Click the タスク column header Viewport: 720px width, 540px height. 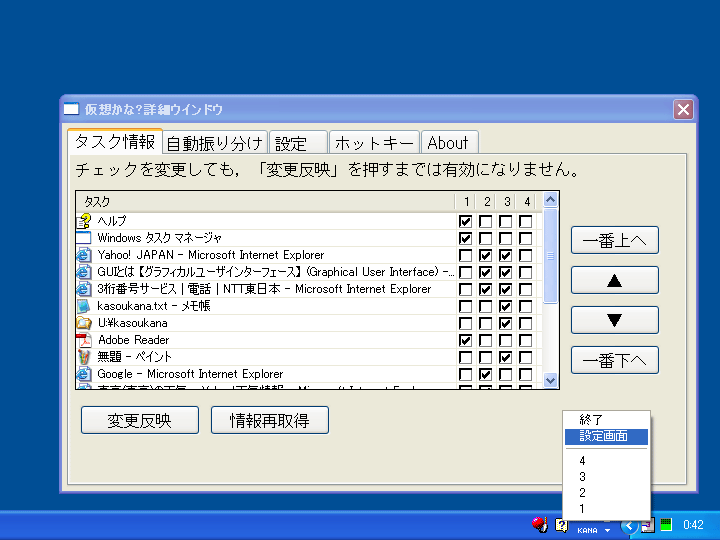coord(265,202)
